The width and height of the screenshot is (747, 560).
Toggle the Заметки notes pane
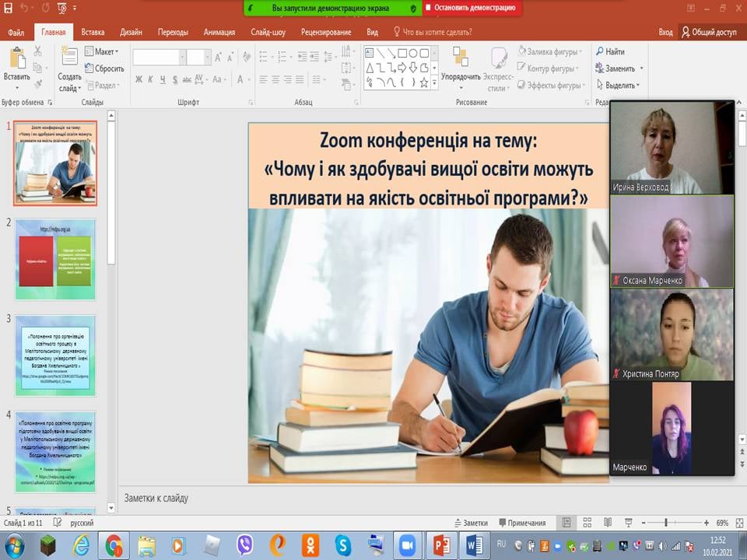click(x=471, y=523)
